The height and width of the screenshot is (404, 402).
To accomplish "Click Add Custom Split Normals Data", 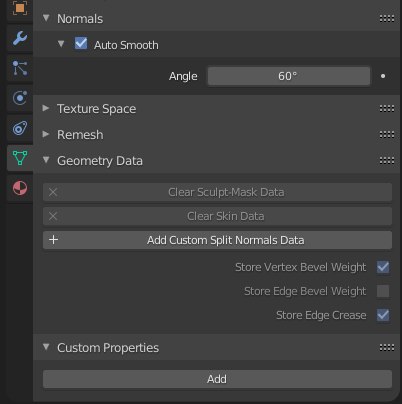I will click(x=217, y=240).
